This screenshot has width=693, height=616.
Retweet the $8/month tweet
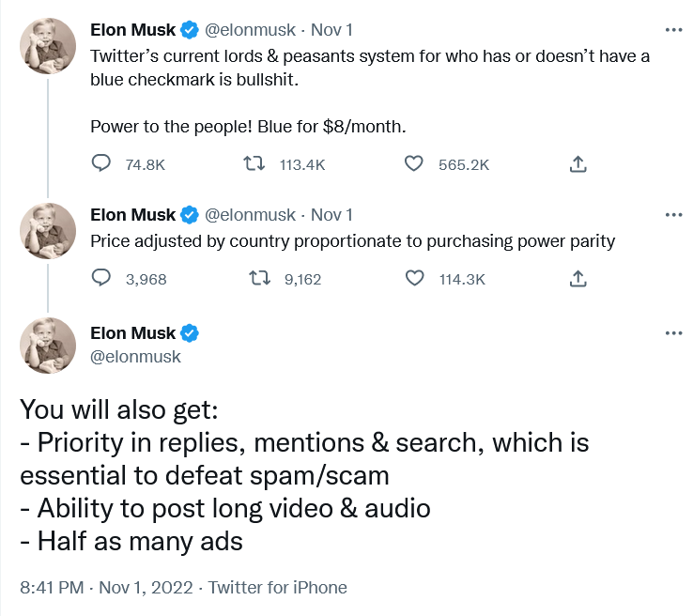click(254, 163)
